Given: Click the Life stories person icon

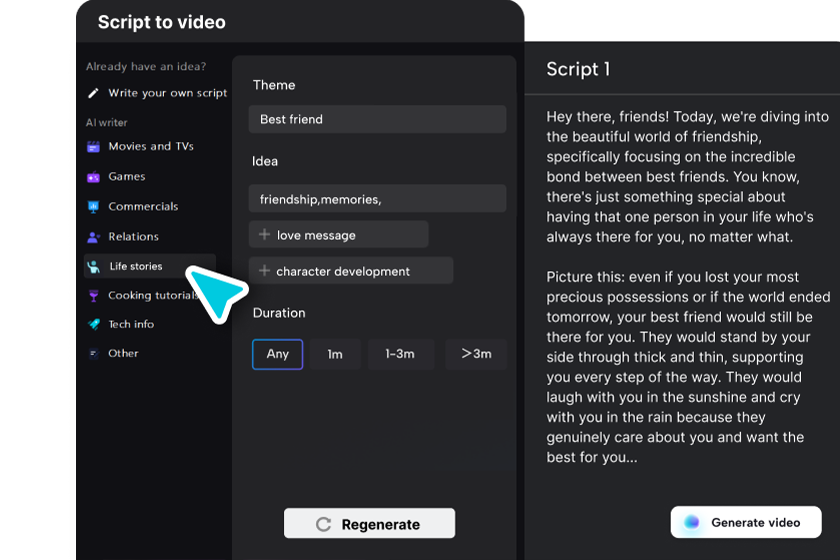Looking at the screenshot, I should coord(94,266).
